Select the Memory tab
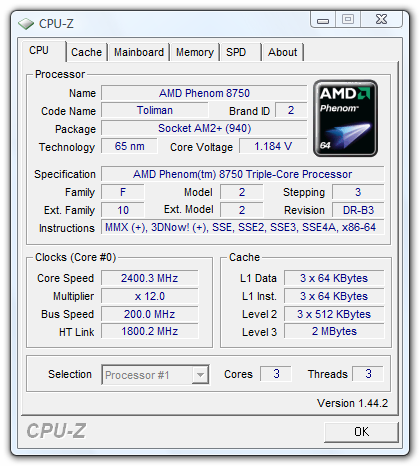 (195, 52)
